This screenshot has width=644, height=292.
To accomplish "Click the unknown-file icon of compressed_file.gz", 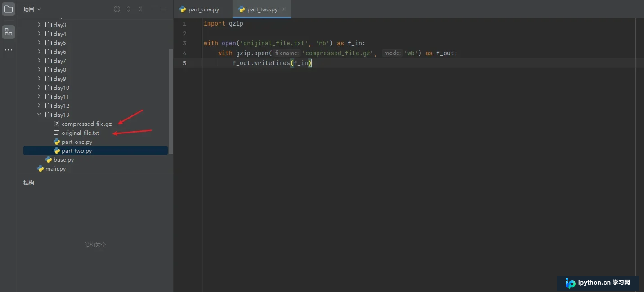I will (57, 124).
